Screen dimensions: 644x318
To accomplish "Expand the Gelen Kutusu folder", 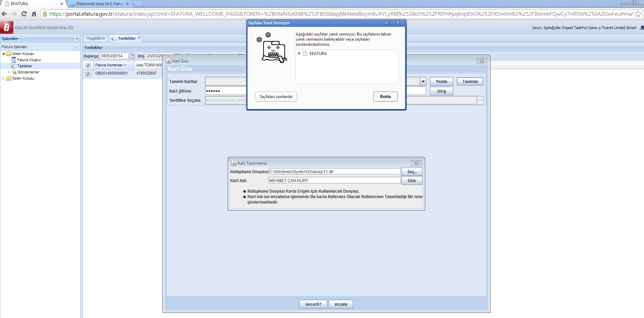I will [3, 79].
